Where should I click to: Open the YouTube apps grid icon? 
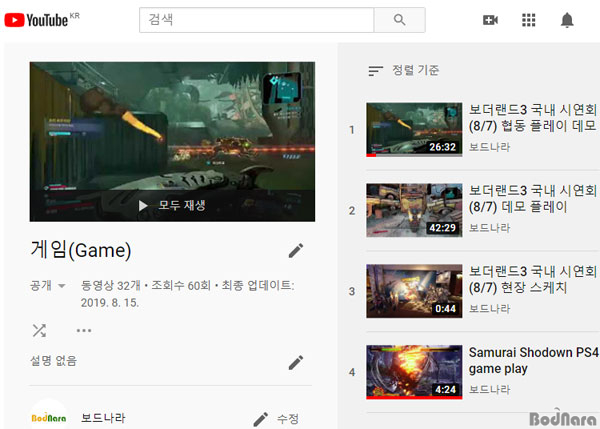tap(528, 20)
